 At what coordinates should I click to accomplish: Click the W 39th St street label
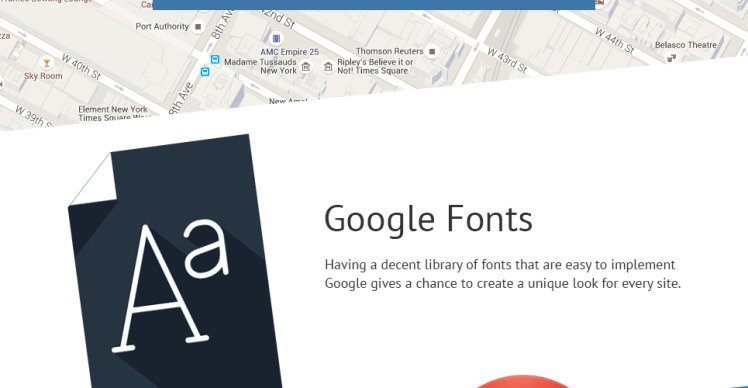click(x=33, y=117)
